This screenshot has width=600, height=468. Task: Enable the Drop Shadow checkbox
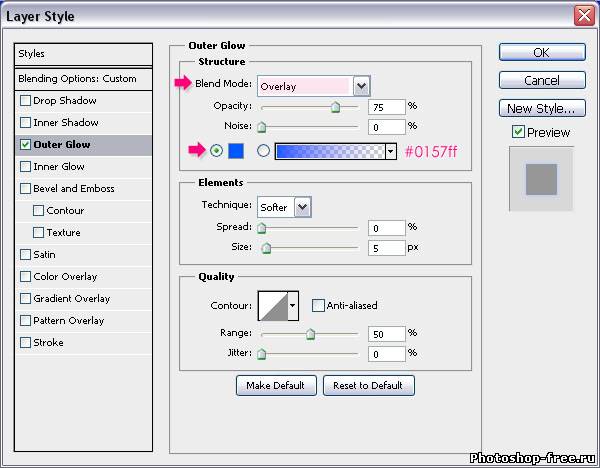pos(26,101)
